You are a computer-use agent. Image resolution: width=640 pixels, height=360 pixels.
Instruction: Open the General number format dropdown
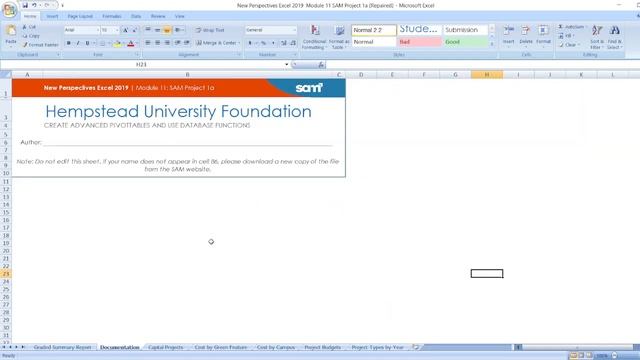[x=294, y=30]
